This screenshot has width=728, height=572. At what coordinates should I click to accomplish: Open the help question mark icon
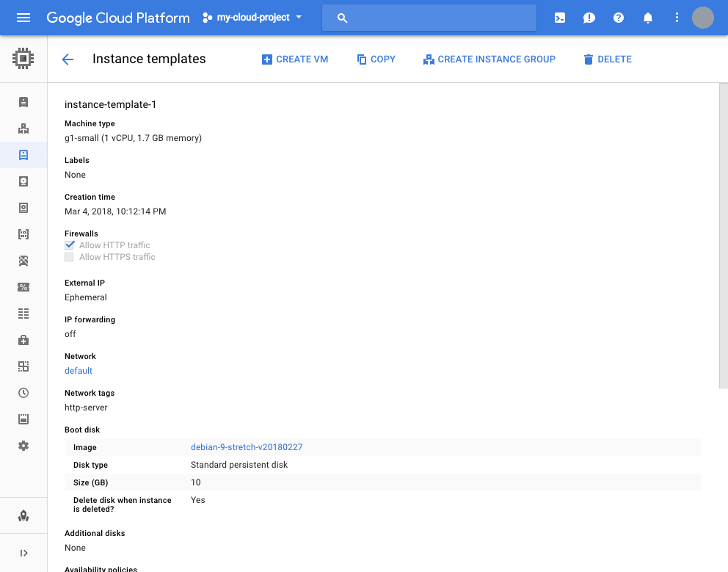[619, 18]
